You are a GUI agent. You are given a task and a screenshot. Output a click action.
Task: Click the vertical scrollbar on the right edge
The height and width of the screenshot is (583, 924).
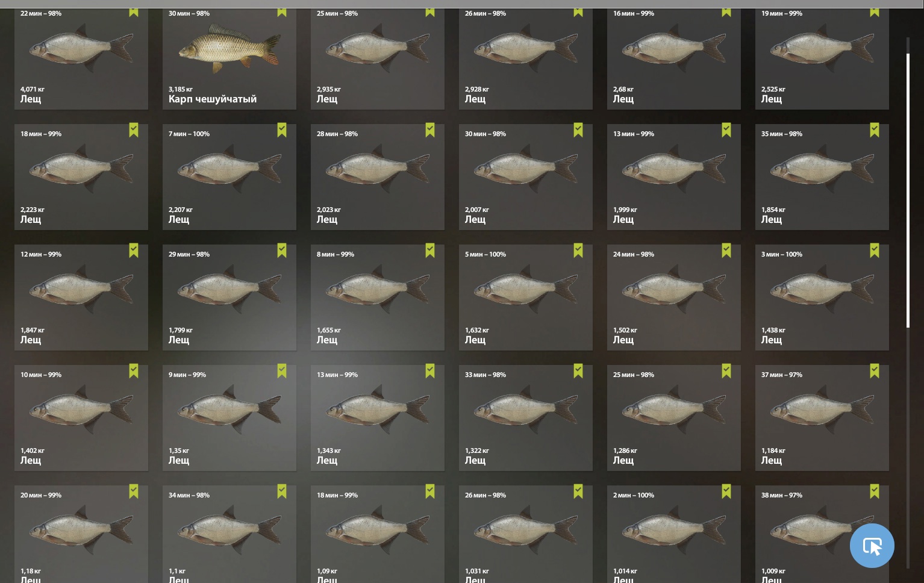pos(908,190)
